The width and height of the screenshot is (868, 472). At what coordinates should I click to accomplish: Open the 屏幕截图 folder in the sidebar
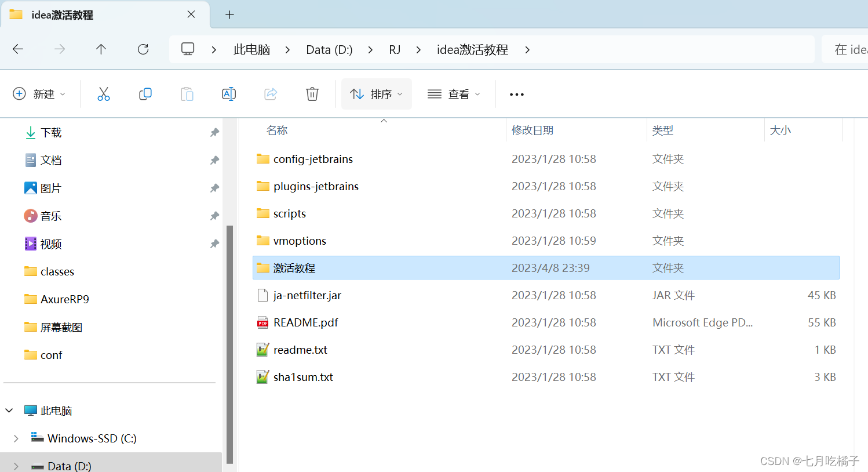click(x=61, y=327)
